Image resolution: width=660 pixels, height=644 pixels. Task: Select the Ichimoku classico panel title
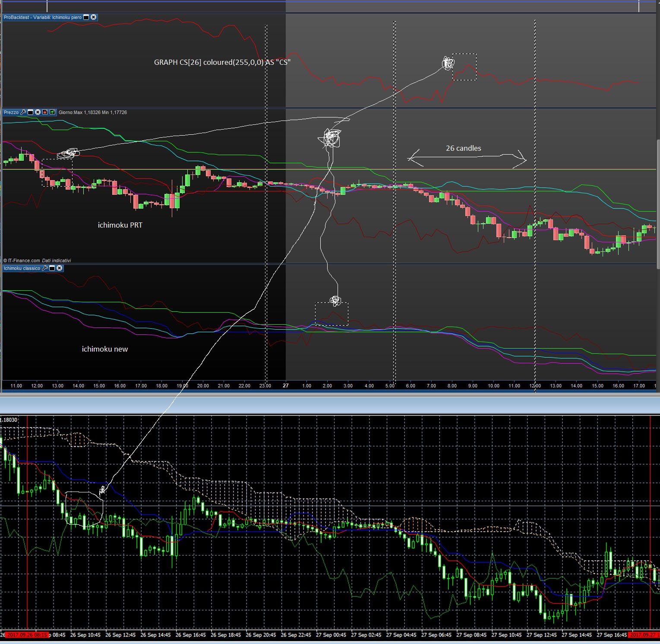22,268
